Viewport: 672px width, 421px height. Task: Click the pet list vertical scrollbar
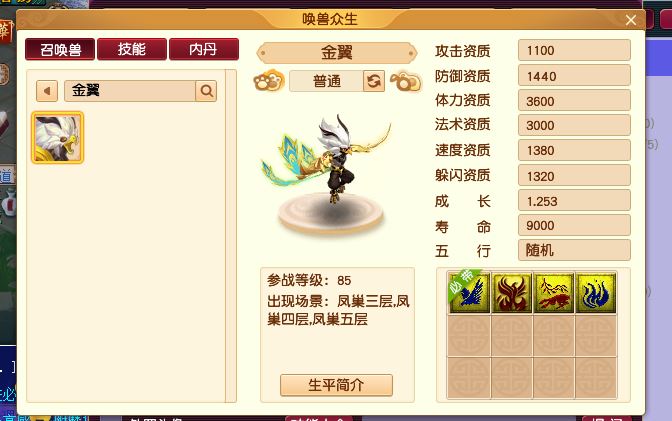click(x=231, y=236)
